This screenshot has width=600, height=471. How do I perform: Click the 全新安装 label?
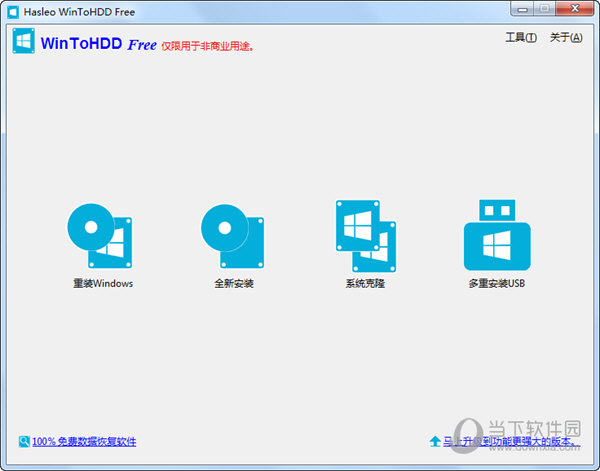pos(234,284)
